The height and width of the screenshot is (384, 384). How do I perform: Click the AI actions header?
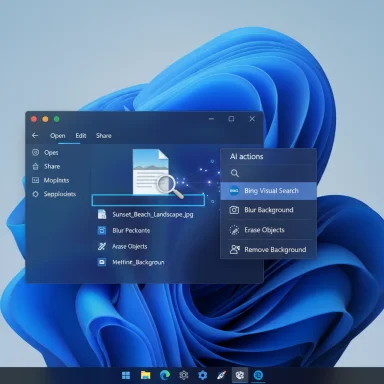[246, 156]
